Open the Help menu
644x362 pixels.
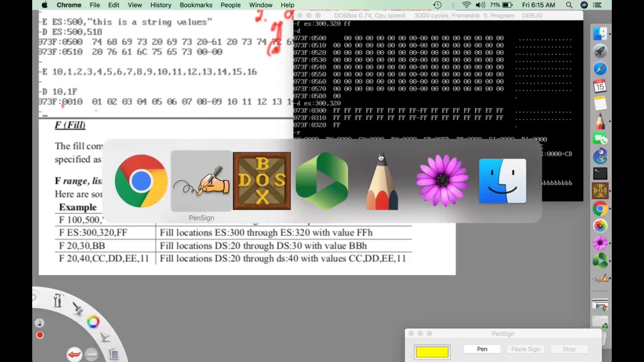point(287,5)
